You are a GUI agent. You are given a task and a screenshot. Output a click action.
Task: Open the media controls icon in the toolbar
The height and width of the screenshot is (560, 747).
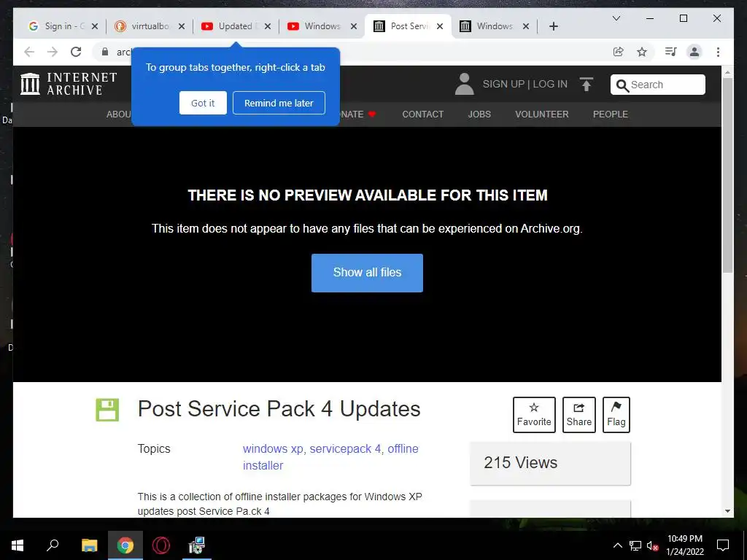[671, 52]
